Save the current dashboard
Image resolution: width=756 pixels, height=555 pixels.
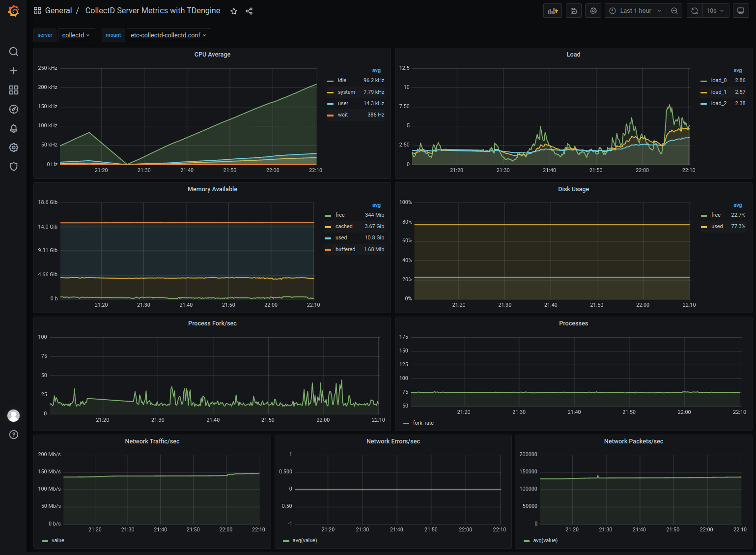[573, 10]
